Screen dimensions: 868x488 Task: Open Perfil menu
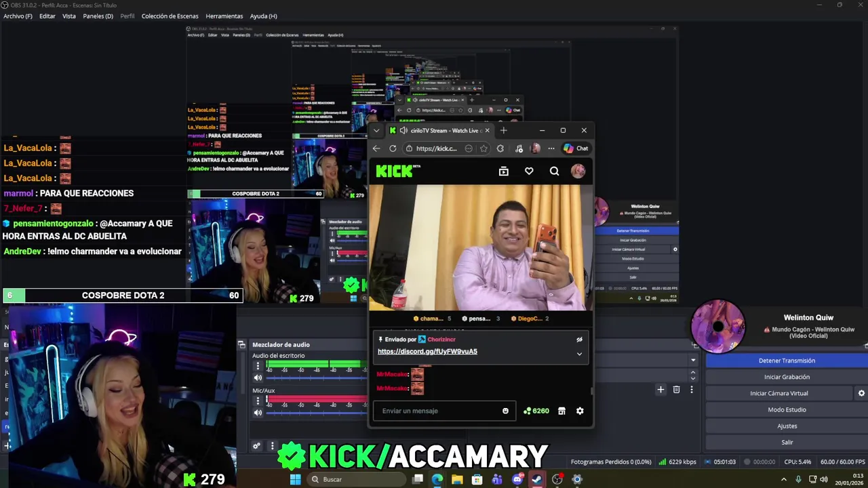click(x=127, y=16)
